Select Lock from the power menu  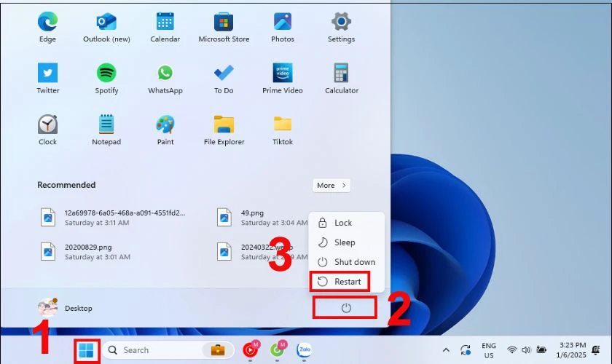click(347, 223)
